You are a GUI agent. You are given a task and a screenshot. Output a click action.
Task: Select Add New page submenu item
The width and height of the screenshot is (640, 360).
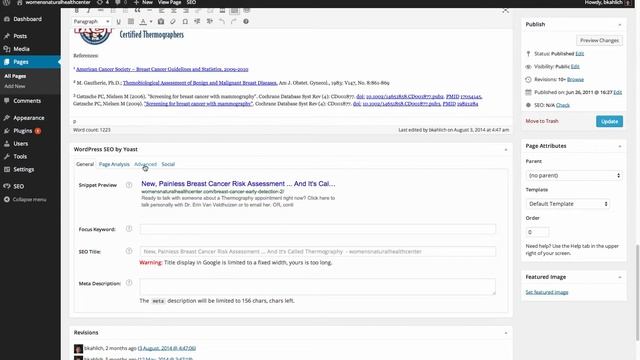point(15,86)
